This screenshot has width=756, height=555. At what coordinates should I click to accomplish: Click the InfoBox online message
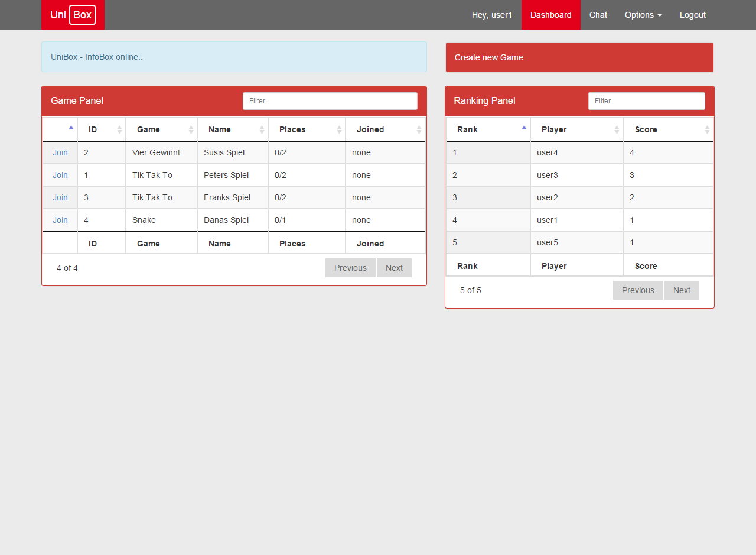point(234,57)
